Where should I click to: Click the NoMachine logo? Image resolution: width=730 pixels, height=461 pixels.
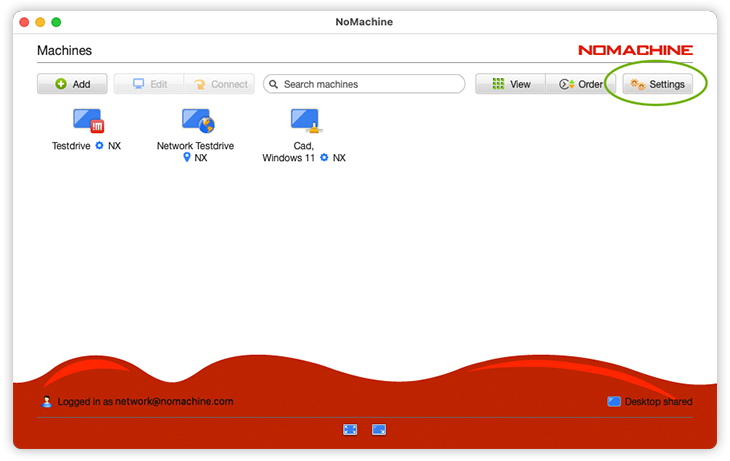(635, 50)
